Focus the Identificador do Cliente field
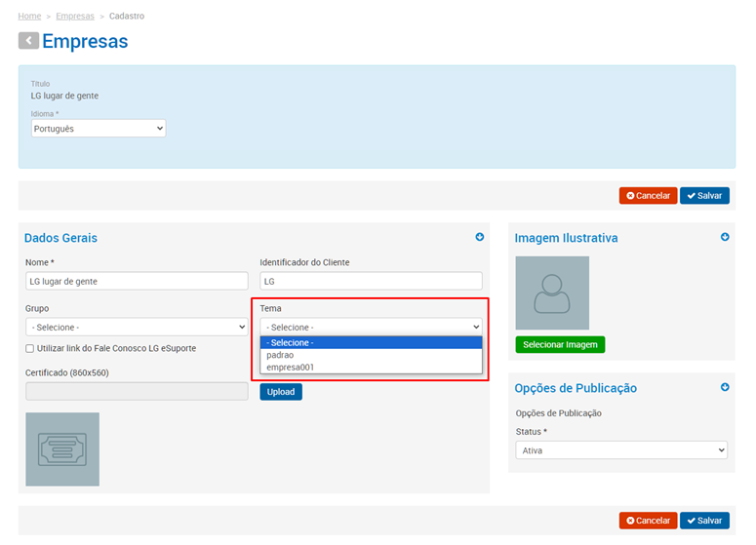Viewport: 756px width, 545px height. tap(371, 281)
